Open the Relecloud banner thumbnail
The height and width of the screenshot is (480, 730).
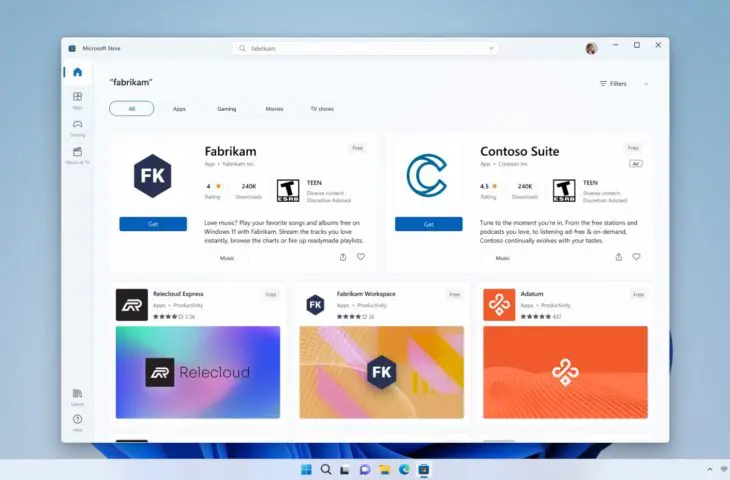198,372
